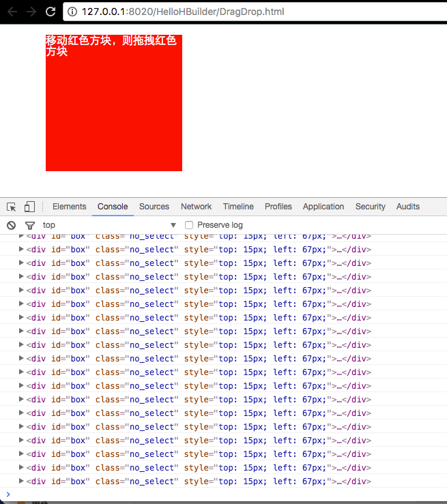Click the red draggable box
Screen dimensions: 447x504
pos(114,109)
